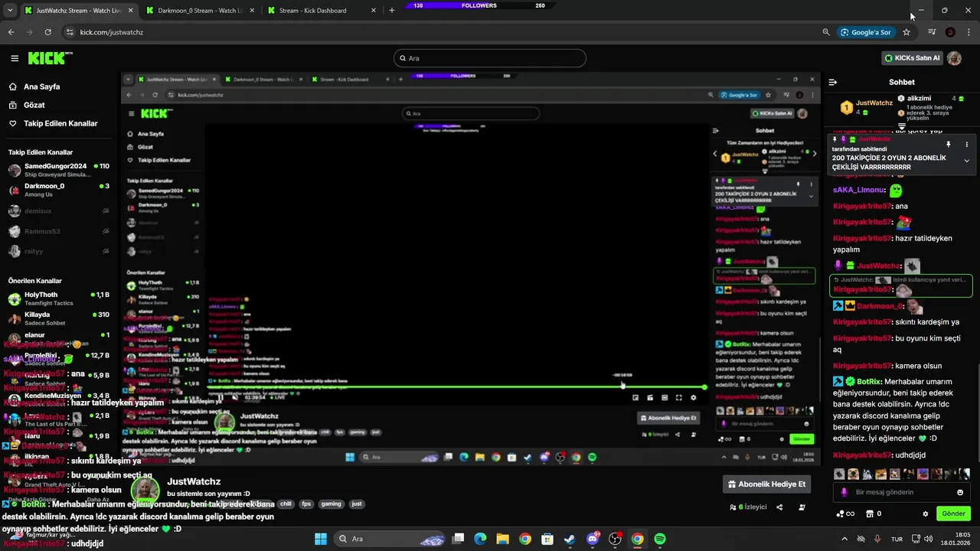Focus the Bir mesaj gönderin field

[902, 492]
